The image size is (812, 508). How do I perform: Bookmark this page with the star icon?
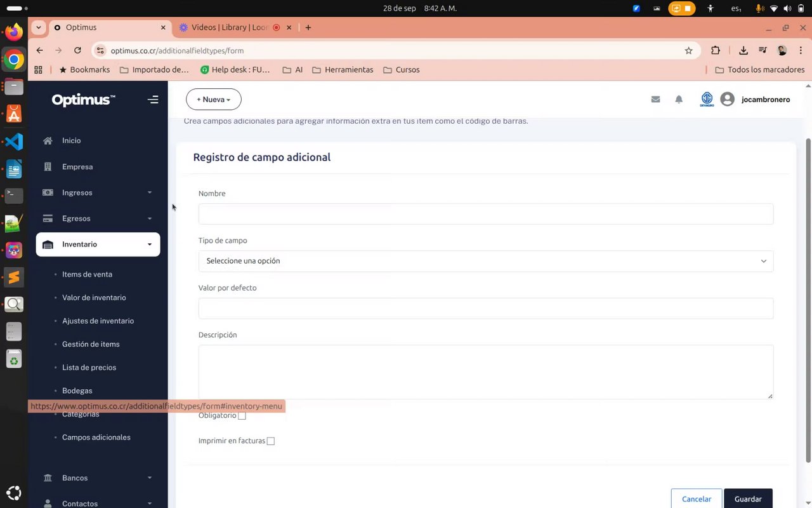coord(688,51)
